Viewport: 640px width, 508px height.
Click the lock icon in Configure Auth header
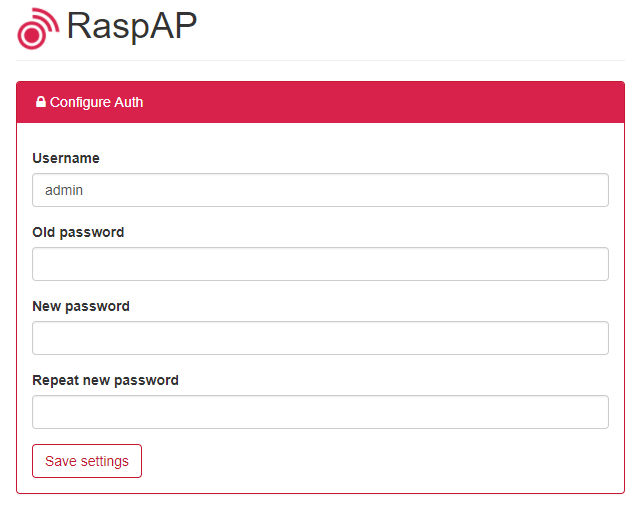[x=40, y=102]
